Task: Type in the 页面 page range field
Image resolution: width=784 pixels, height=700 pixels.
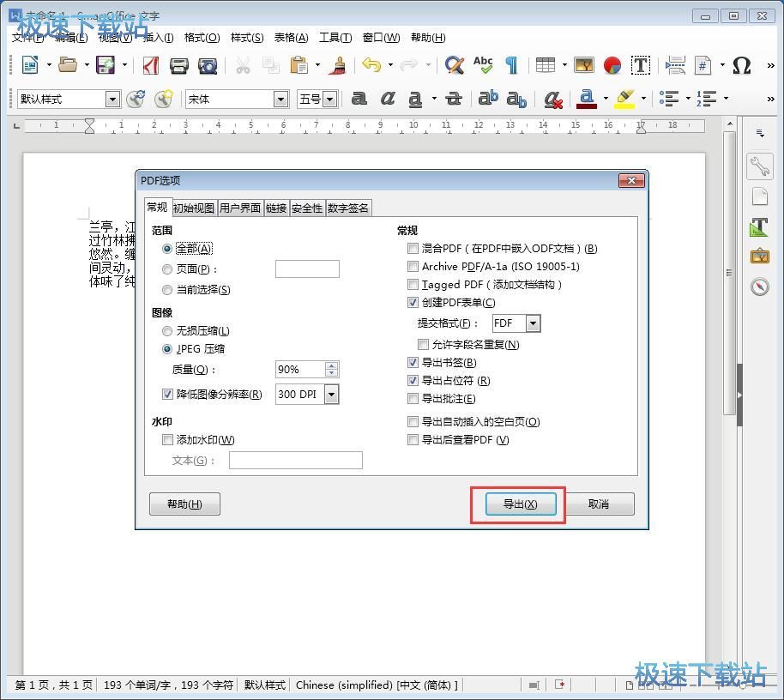Action: tap(306, 269)
